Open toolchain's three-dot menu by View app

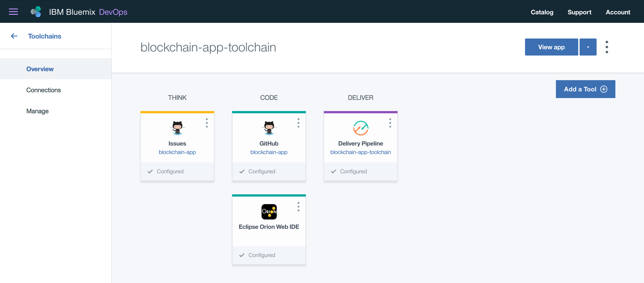pos(607,47)
